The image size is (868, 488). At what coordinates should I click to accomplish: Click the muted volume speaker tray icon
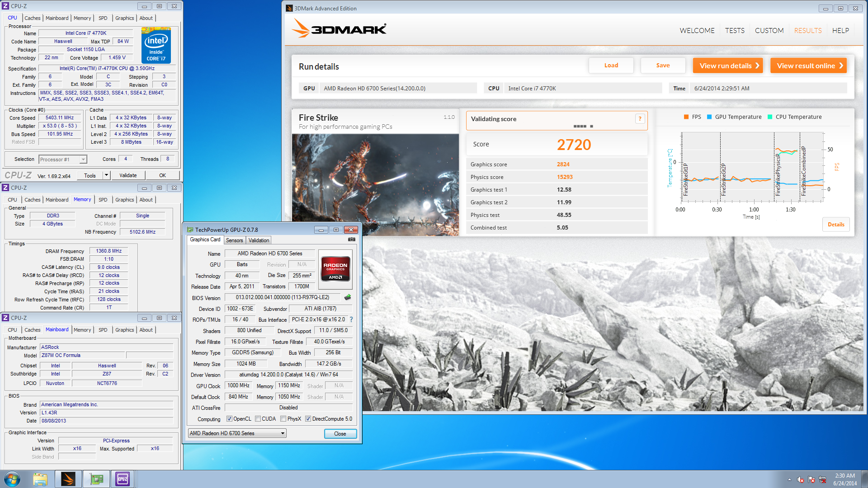(801, 480)
